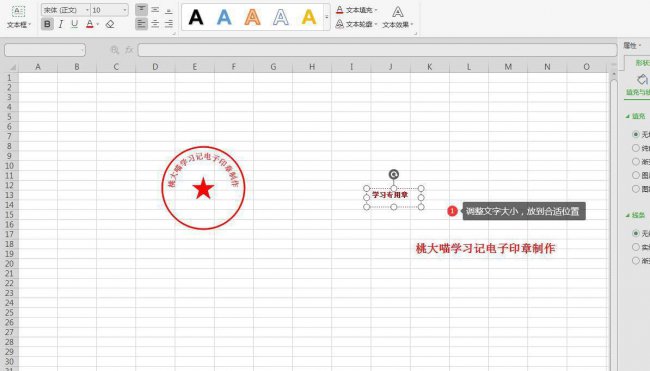The height and width of the screenshot is (371, 650).
Task: Select column header J
Action: (390, 67)
